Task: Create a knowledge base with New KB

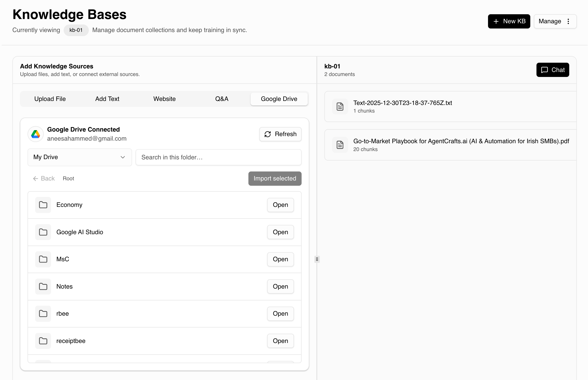Action: 509,21
